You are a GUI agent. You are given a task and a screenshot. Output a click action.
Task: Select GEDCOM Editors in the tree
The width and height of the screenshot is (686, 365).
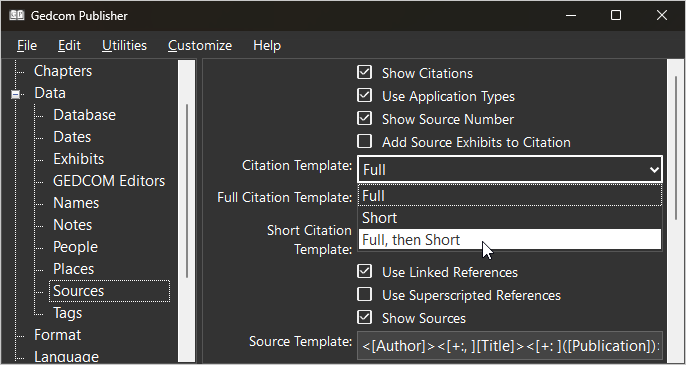[109, 181]
